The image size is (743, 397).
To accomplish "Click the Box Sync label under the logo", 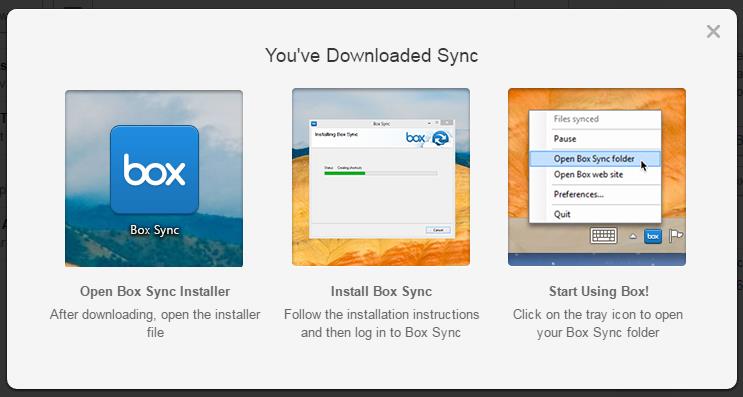I will pyautogui.click(x=154, y=230).
